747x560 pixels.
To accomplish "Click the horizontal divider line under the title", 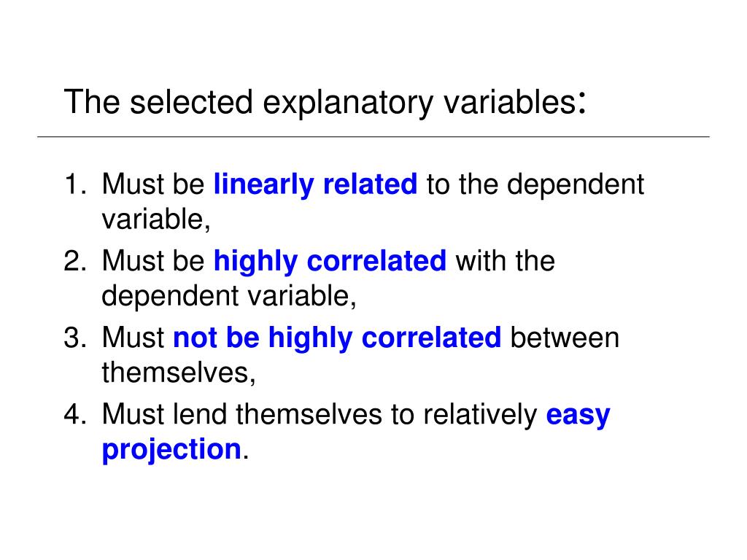I will click(x=373, y=137).
